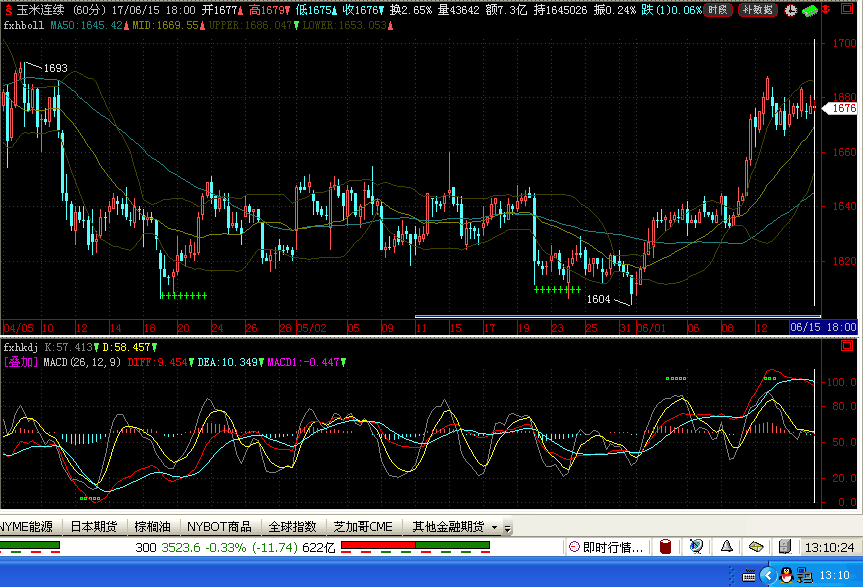Expand the 其他金融期货 dropdown arrow
The image size is (863, 587).
point(493,527)
